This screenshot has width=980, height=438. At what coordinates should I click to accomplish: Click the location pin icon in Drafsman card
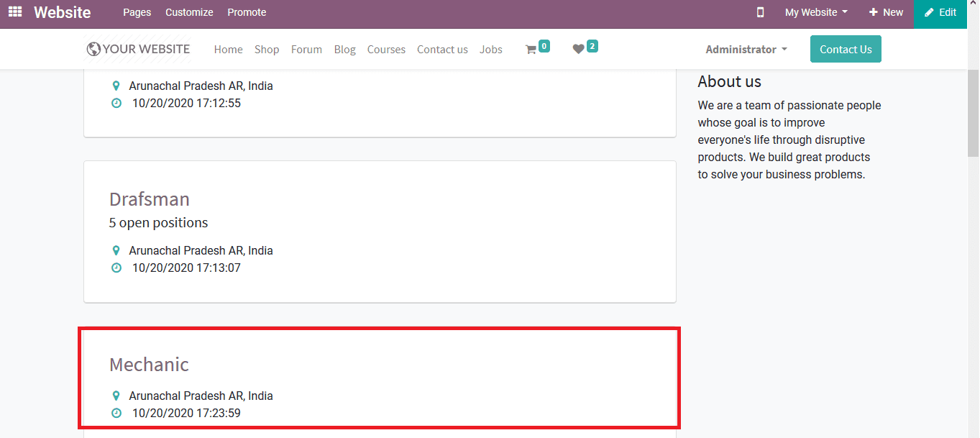pos(116,251)
